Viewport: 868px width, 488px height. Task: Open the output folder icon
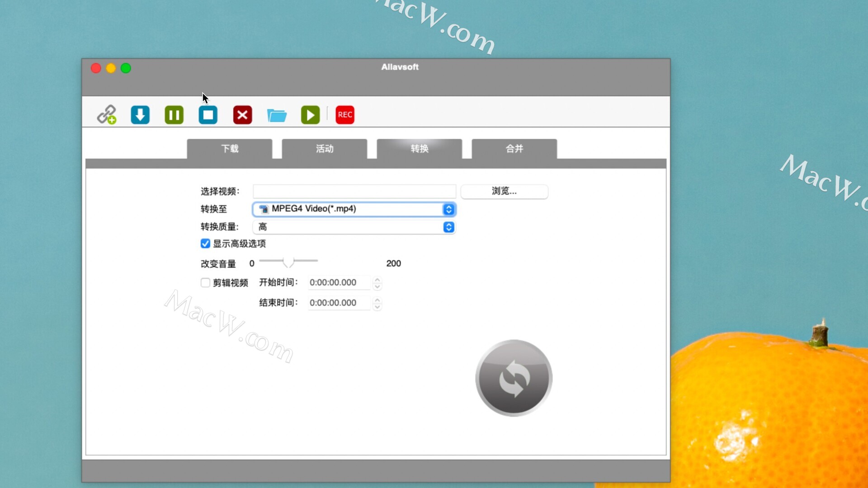277,115
